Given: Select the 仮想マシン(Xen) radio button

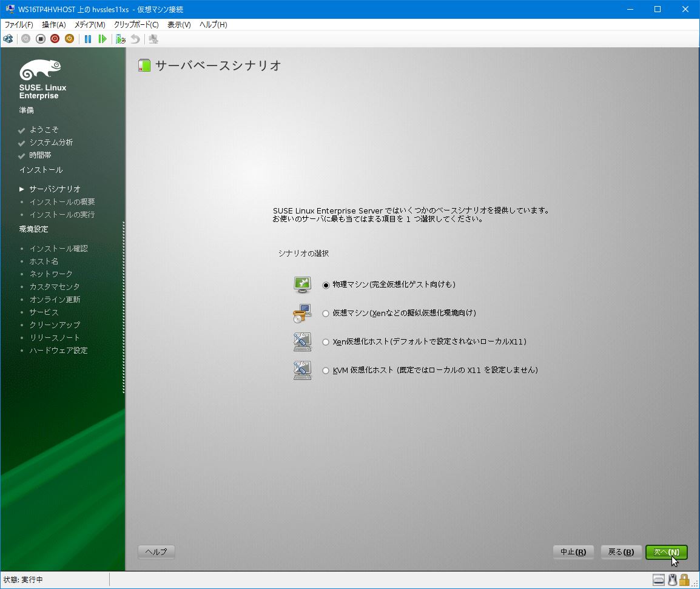Looking at the screenshot, I should click(326, 314).
